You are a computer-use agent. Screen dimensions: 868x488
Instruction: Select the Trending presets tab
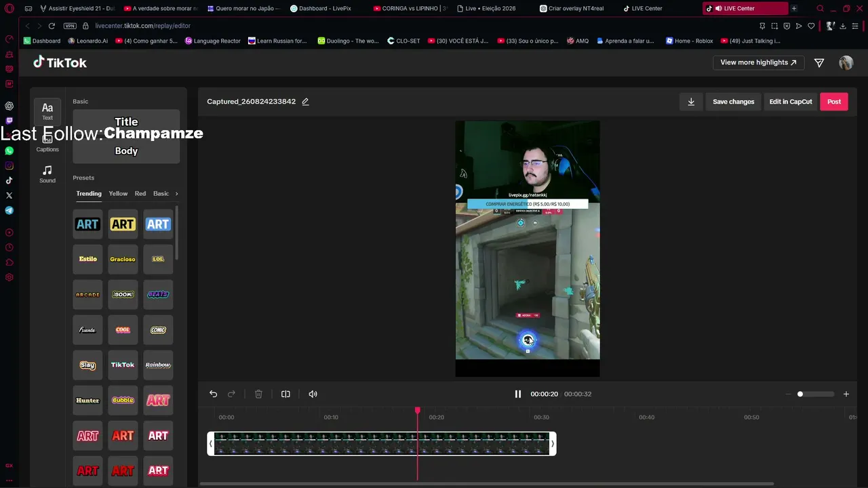tap(89, 194)
